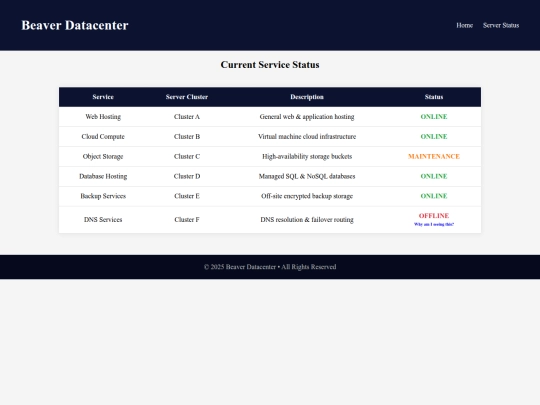Click ONLINE status for Web Hosting
This screenshot has height=405, width=540.
click(x=434, y=117)
